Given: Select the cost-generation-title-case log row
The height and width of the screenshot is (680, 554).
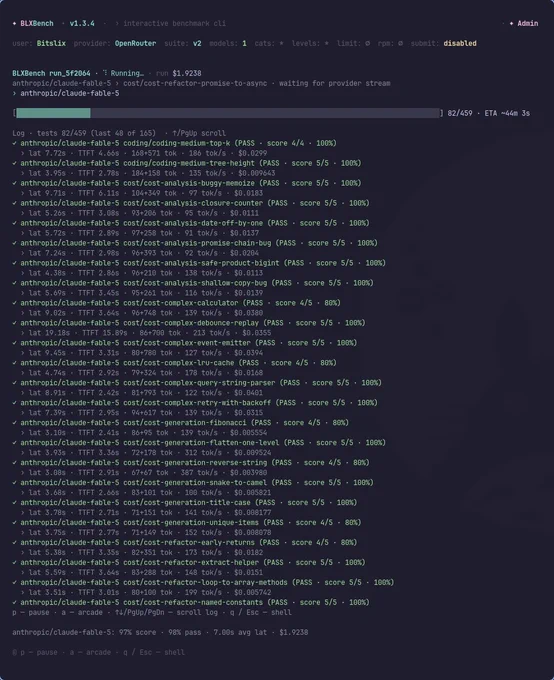Looking at the screenshot, I should click(x=185, y=502).
